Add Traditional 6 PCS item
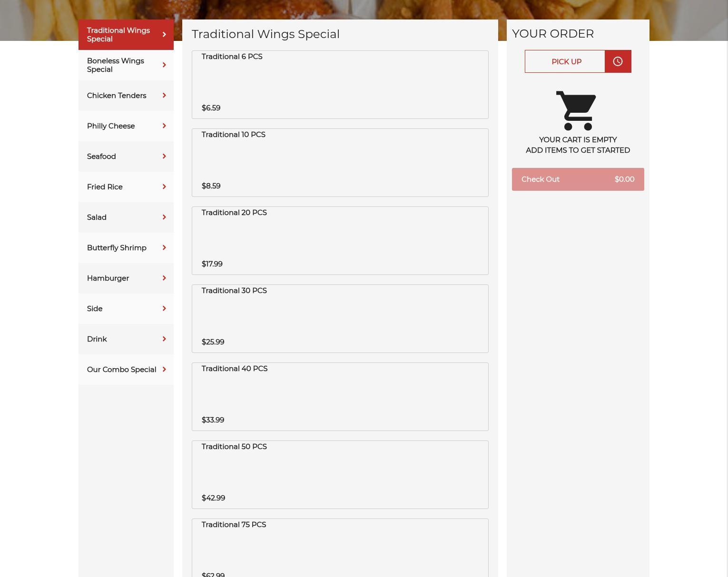Image resolution: width=728 pixels, height=577 pixels. click(x=340, y=85)
